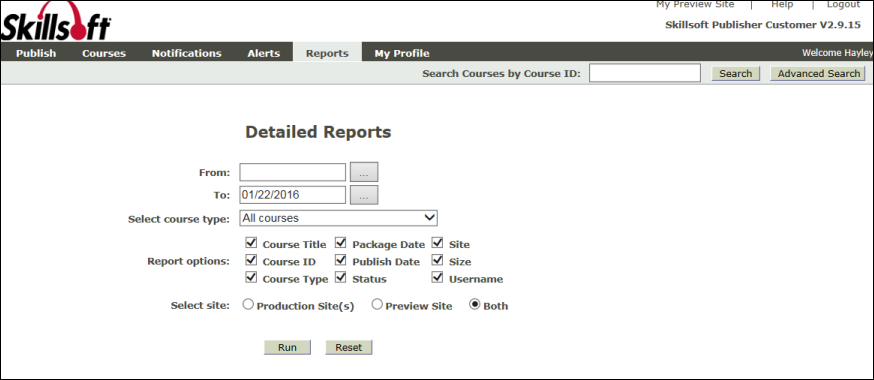Click the Select course type label
This screenshot has height=380, width=874.
[179, 219]
